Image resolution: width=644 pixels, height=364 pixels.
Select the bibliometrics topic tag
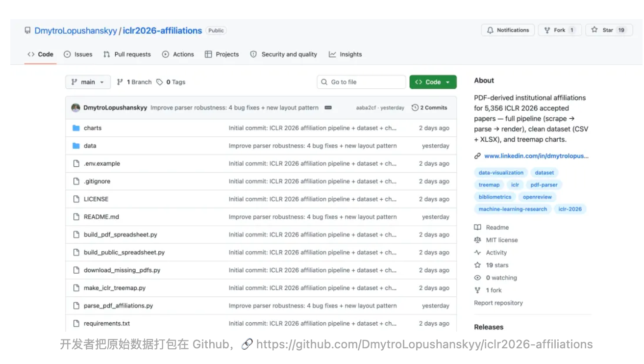click(x=495, y=197)
